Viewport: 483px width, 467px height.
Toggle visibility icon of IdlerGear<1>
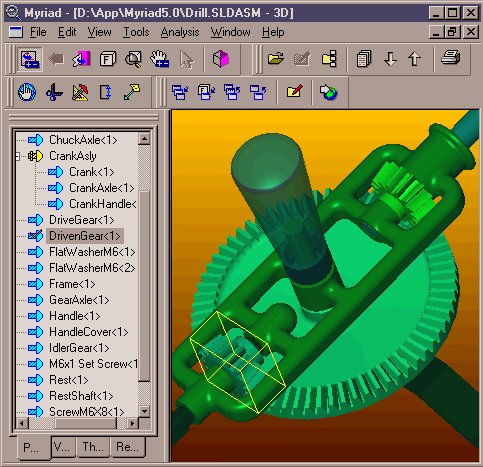click(35, 348)
